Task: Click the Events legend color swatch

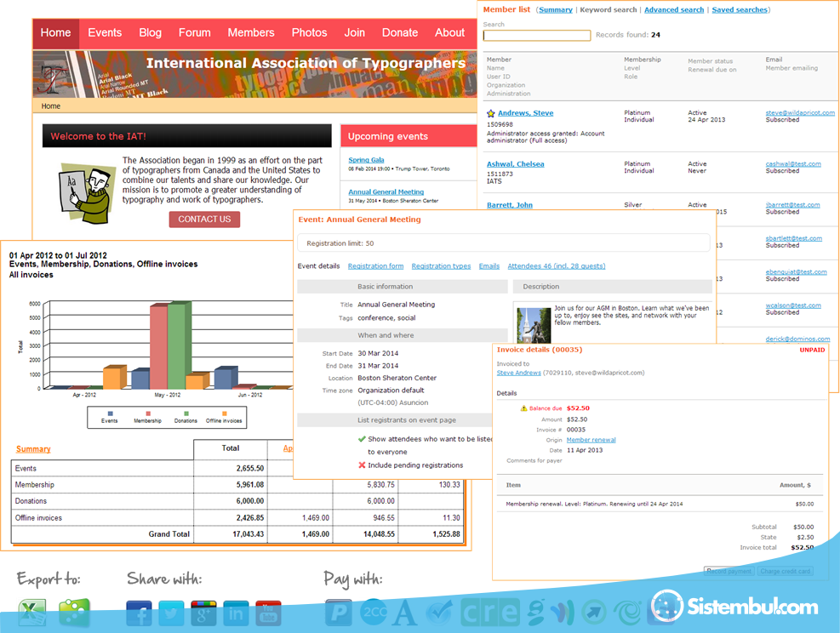Action: tap(111, 414)
